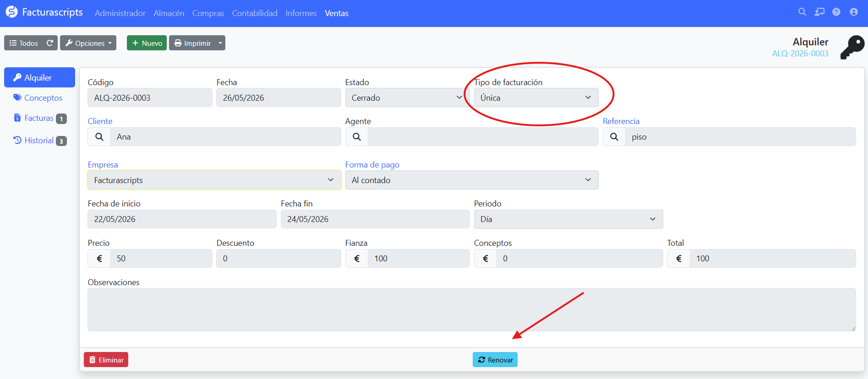Click the red Eliminar button
This screenshot has height=379, width=868.
point(106,360)
